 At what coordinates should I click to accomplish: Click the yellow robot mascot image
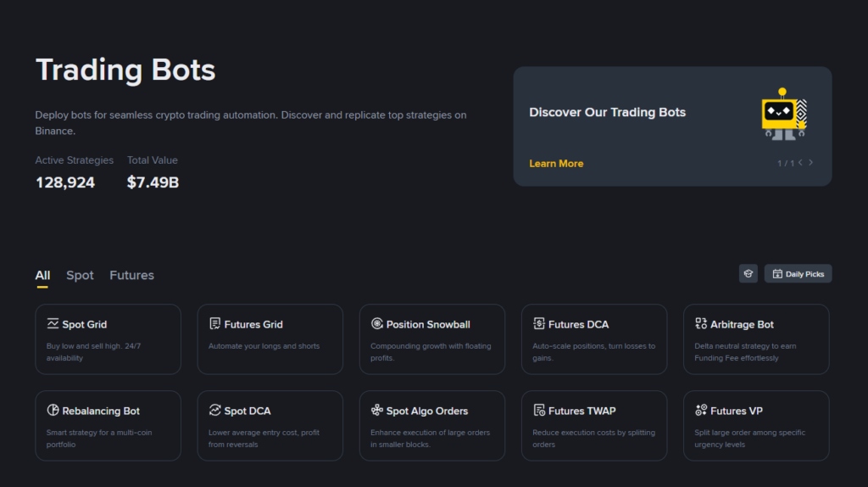[784, 114]
